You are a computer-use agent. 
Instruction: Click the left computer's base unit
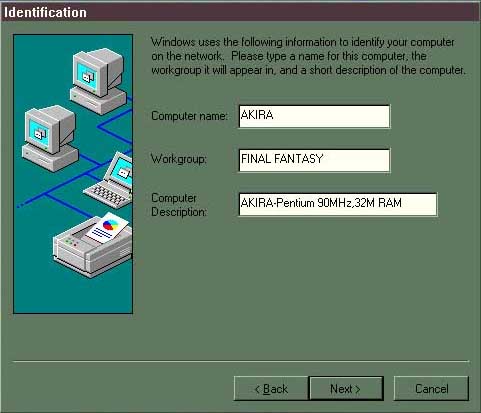click(x=50, y=158)
